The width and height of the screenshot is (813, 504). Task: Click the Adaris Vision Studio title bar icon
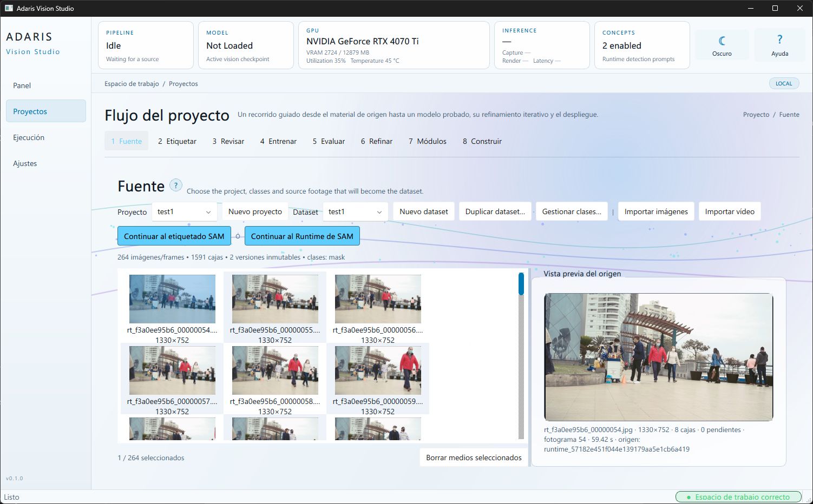(9, 8)
